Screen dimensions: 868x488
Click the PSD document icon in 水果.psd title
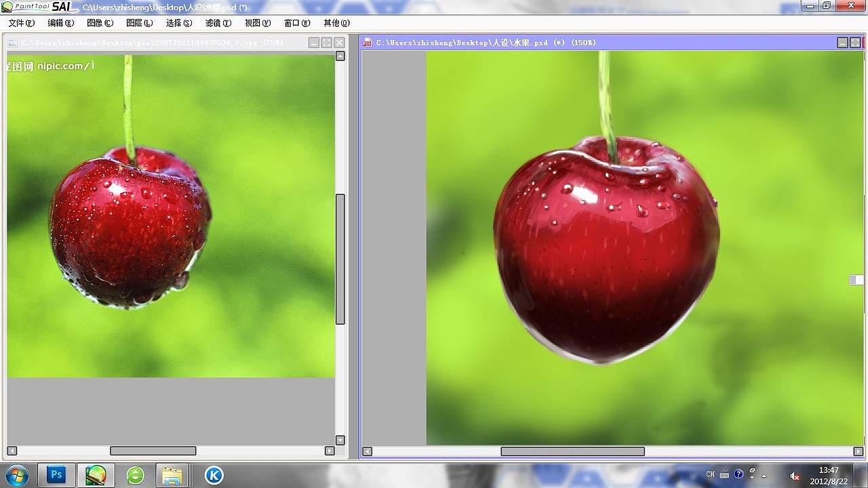click(368, 43)
